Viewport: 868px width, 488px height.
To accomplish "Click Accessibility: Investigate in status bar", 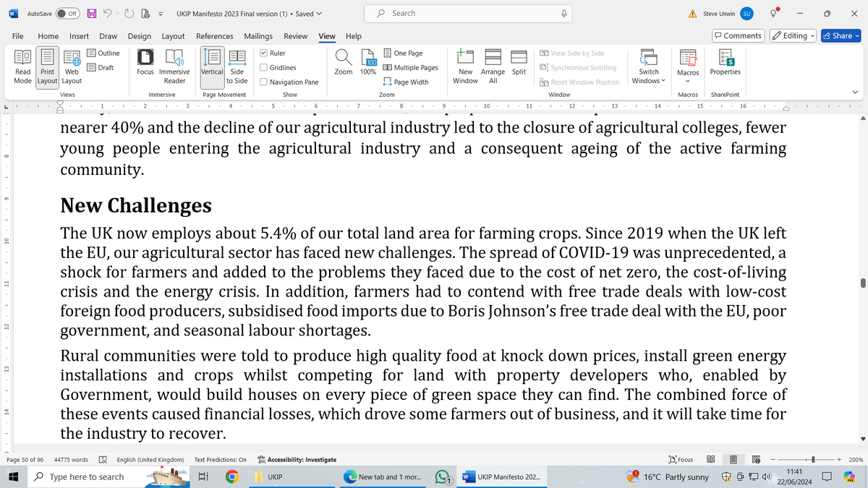I will pyautogui.click(x=297, y=459).
